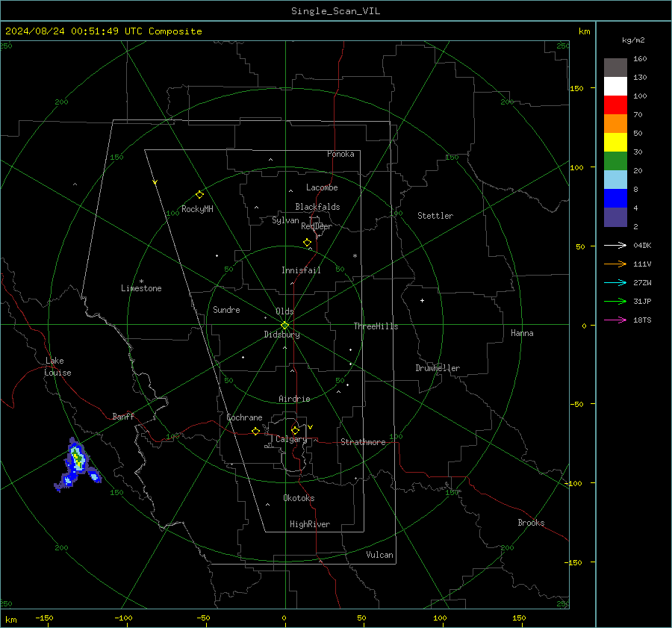Click the yellow diamond marker near Cochrane
This screenshot has width=672, height=628.
point(255,432)
